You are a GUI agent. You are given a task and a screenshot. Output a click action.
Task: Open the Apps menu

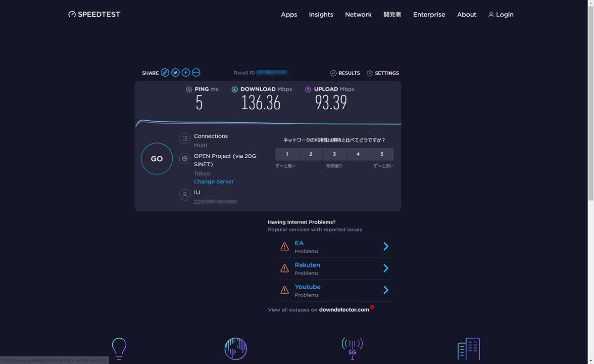pos(289,15)
